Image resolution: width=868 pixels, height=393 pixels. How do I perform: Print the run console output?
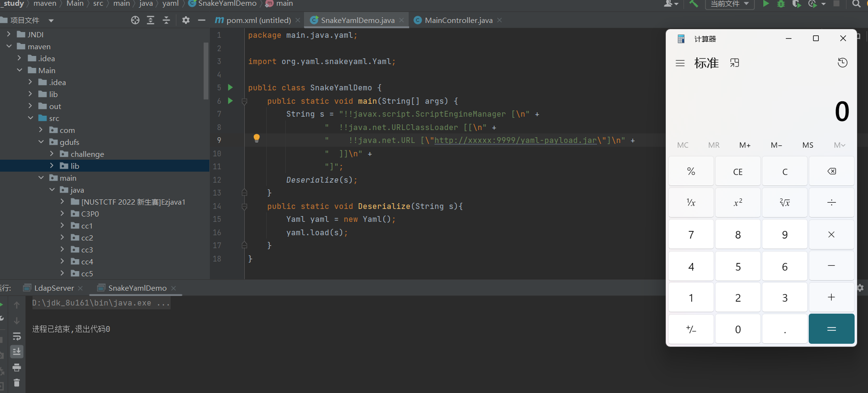(x=17, y=367)
